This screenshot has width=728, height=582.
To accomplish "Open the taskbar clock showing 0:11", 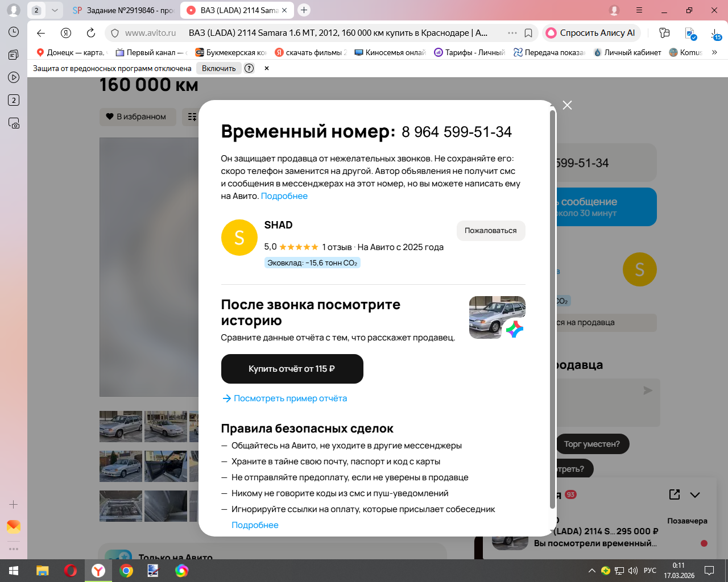I will pyautogui.click(x=679, y=571).
